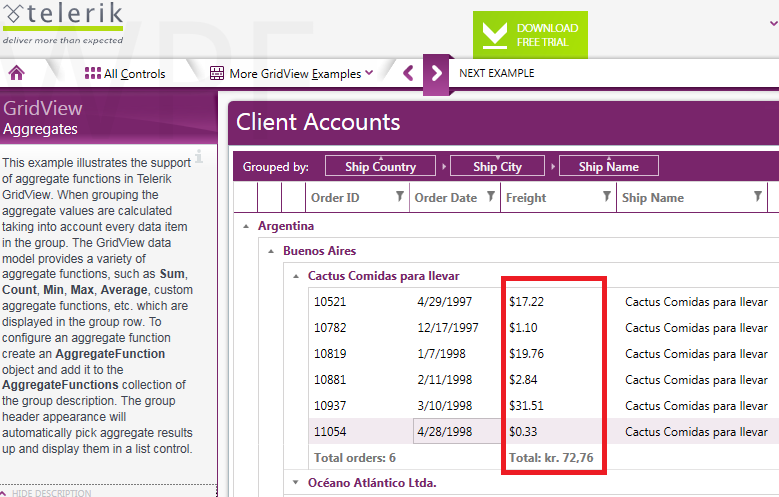Click order date 4/29/1997
The image size is (779, 497).
point(445,302)
